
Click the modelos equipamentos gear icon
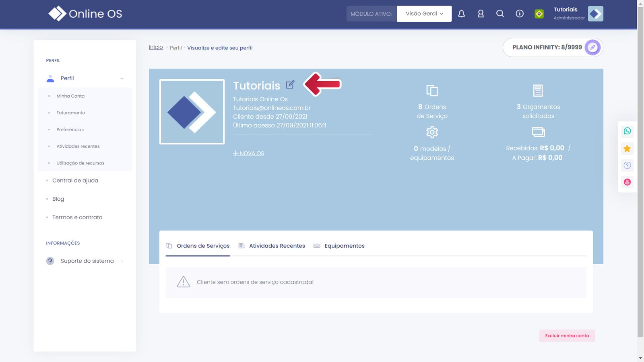(x=432, y=132)
